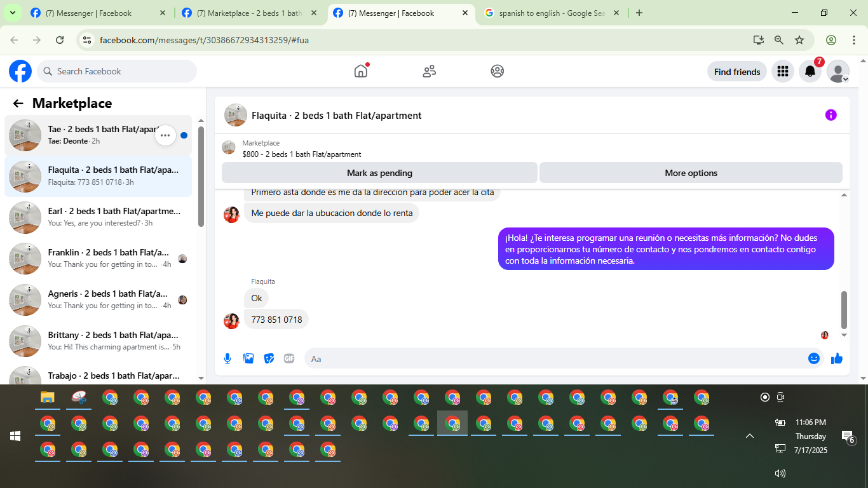The image size is (868, 488).
Task: Open the Brittany conversation
Action: click(98, 341)
